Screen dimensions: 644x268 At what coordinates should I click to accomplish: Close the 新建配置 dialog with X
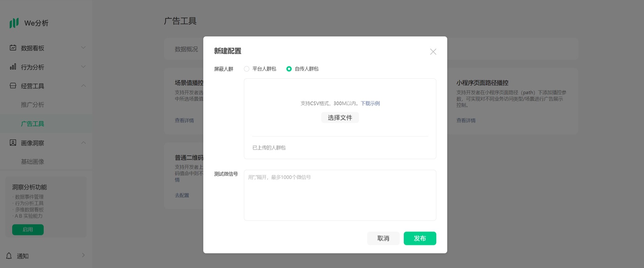point(433,52)
